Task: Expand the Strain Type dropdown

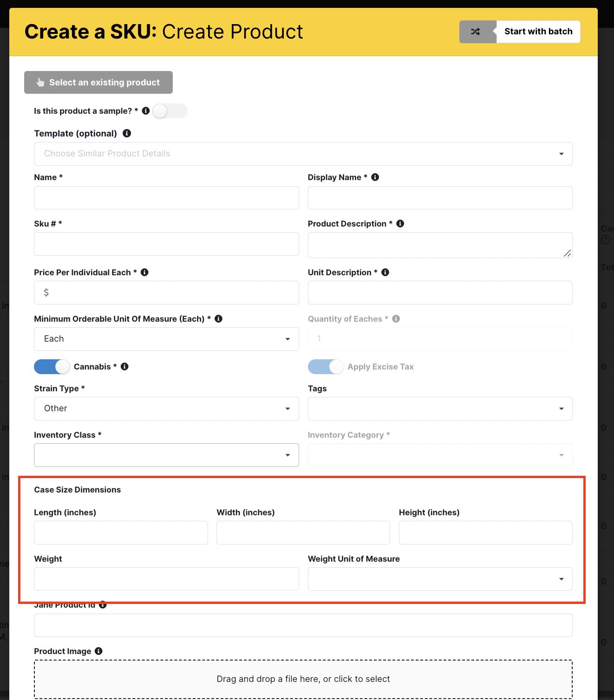Action: [x=166, y=408]
